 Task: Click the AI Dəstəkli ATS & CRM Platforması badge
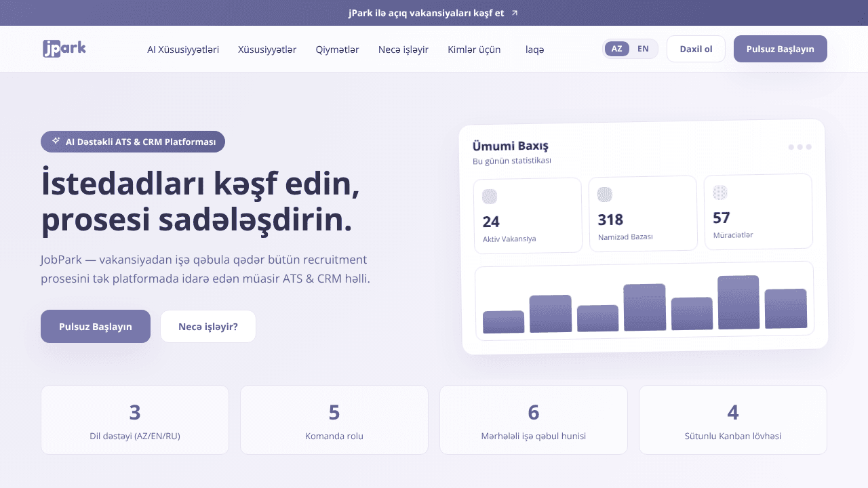coord(133,142)
